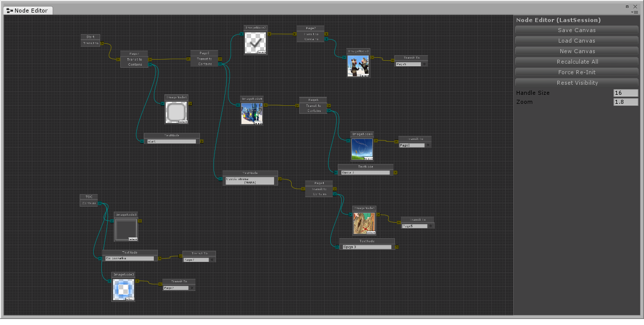The width and height of the screenshot is (644, 325).
Task: Click the output port of the start TextNode
Action: (x=202, y=141)
